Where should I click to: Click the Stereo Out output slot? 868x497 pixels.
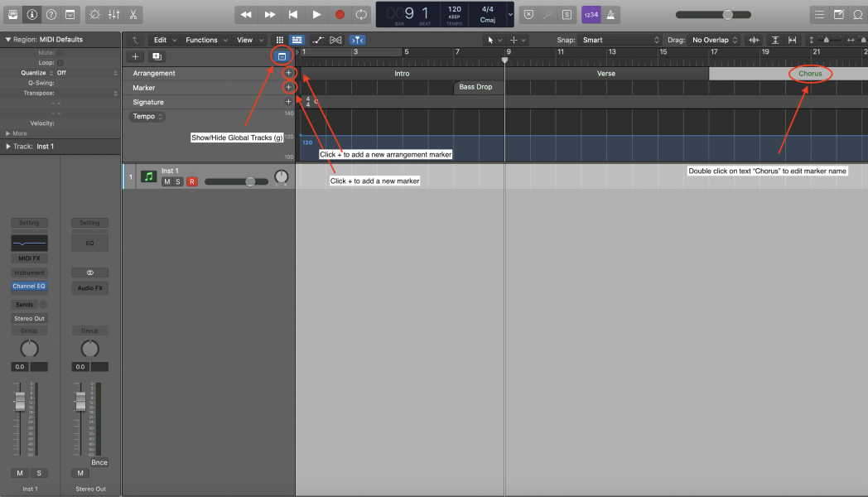(29, 318)
